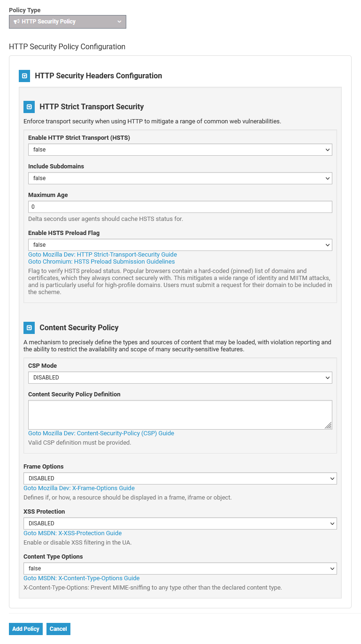The width and height of the screenshot is (361, 644).
Task: Click the Add Policy button
Action: point(26,629)
